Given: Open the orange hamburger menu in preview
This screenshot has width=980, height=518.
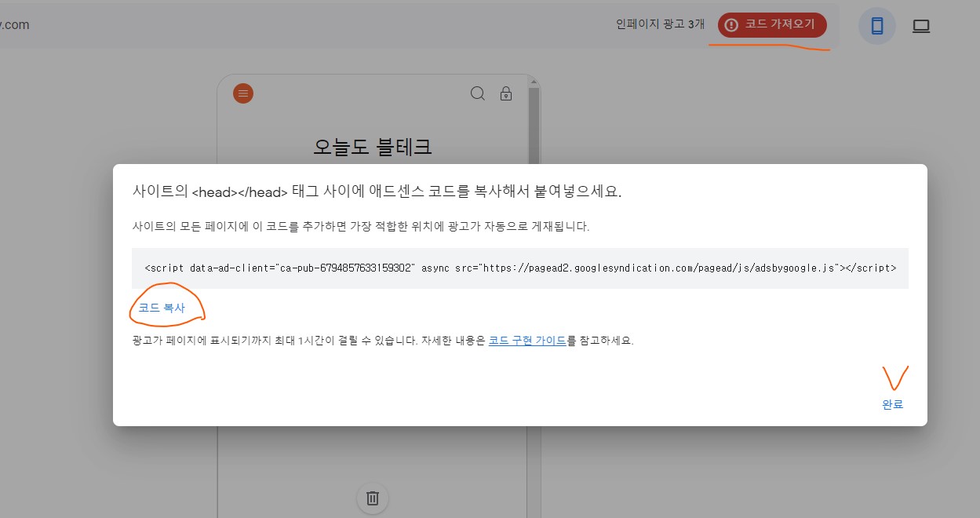Looking at the screenshot, I should 243,93.
